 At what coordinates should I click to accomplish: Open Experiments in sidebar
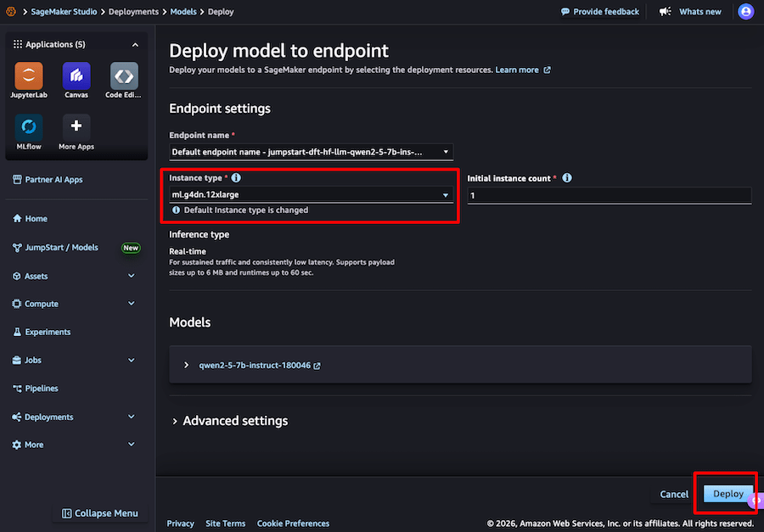click(x=42, y=333)
